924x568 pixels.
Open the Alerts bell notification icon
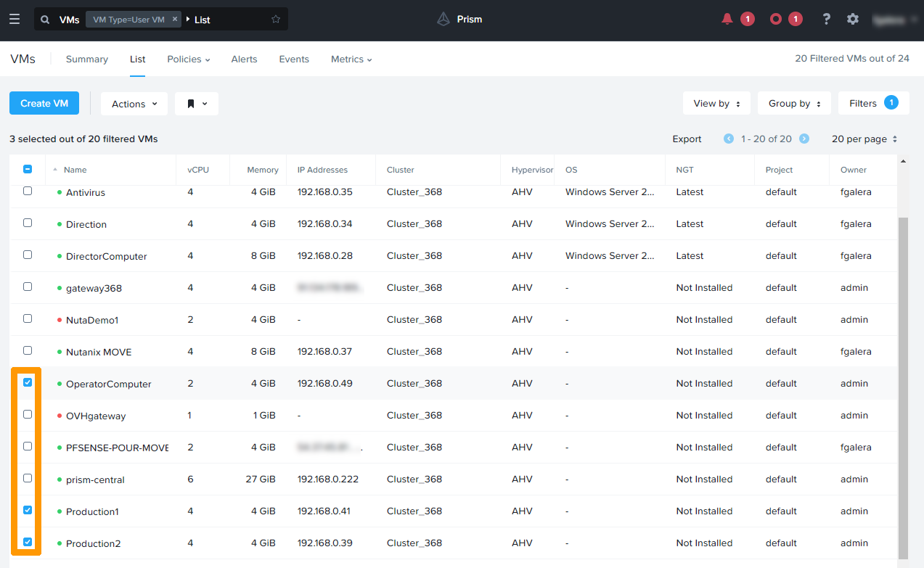tap(727, 19)
